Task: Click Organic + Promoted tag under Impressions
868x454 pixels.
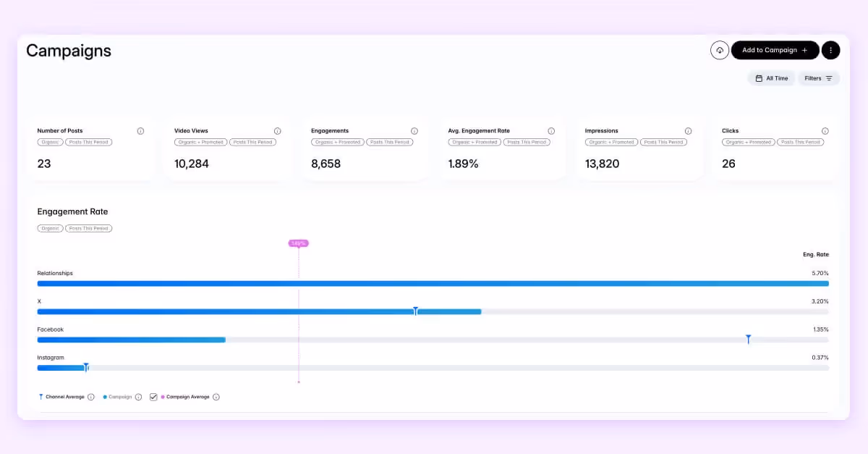Action: tap(611, 142)
